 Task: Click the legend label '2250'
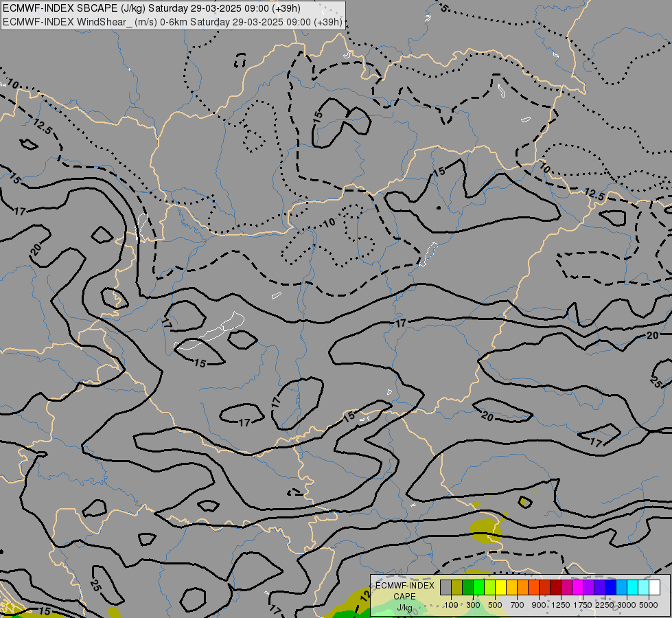click(605, 605)
